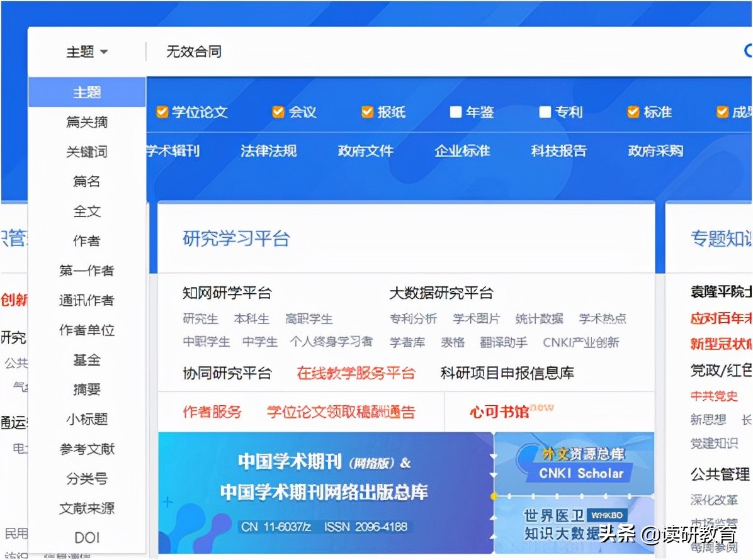Disable the 标准 checkbox
The image size is (753, 560).
(x=633, y=111)
